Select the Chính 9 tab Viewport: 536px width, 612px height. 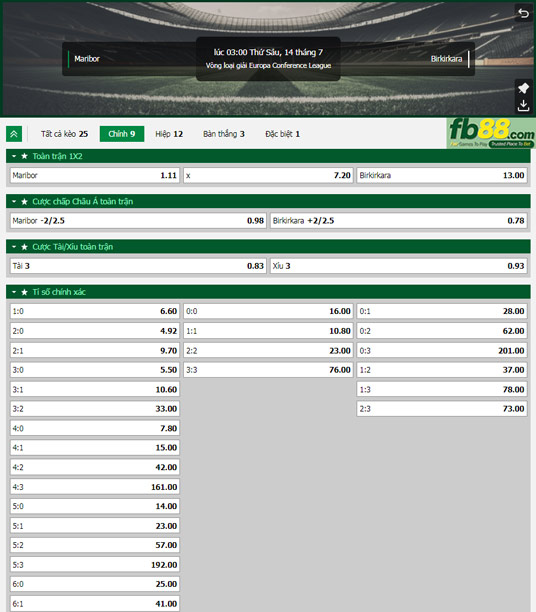[x=122, y=134]
